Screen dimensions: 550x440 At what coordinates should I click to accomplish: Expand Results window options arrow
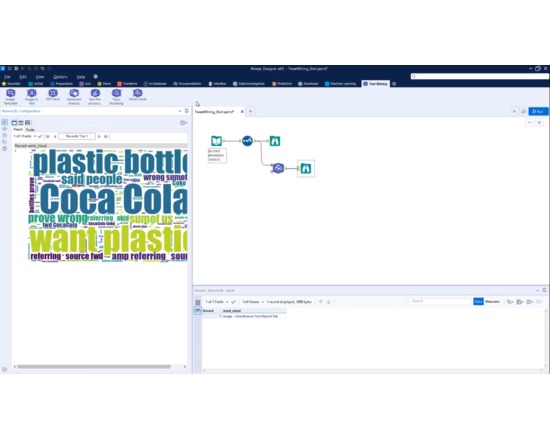537,290
